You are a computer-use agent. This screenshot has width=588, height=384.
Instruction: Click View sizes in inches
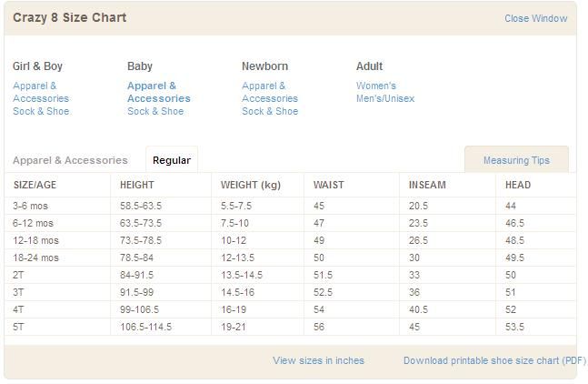pos(318,360)
